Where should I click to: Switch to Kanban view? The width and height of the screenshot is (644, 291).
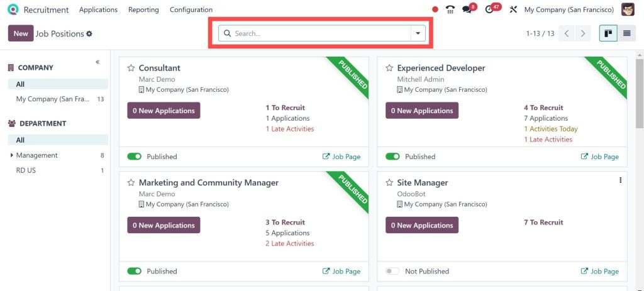(608, 34)
